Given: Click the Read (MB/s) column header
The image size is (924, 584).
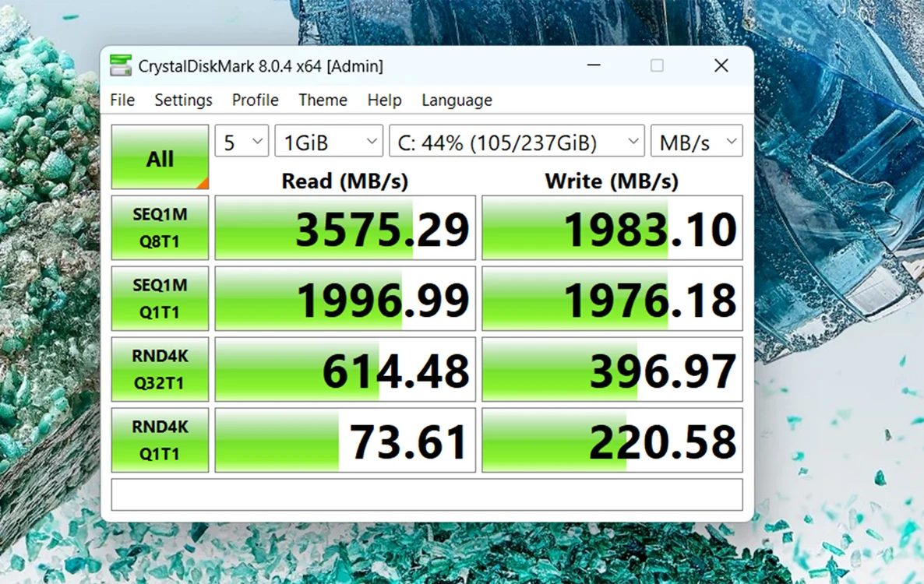Looking at the screenshot, I should (x=344, y=181).
